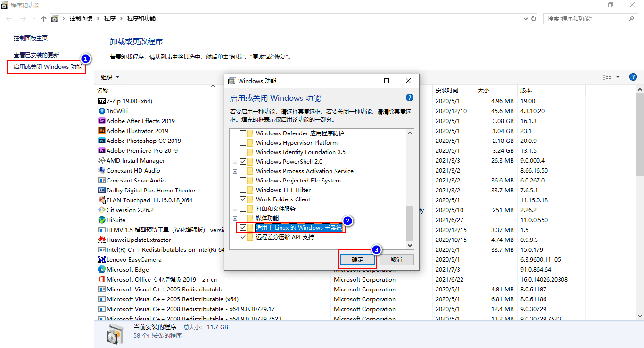The height and width of the screenshot is (348, 644).
Task: Click the 160WiFi program icon
Action: (x=101, y=111)
